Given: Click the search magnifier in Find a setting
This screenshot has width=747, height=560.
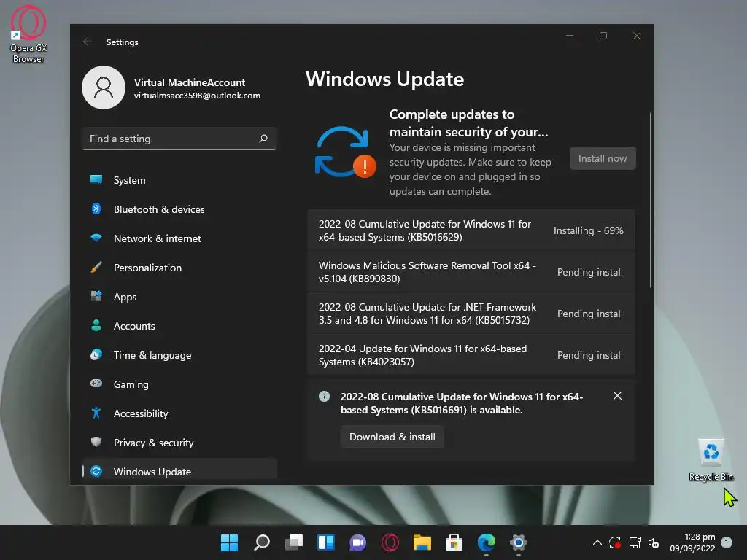Looking at the screenshot, I should 263,139.
